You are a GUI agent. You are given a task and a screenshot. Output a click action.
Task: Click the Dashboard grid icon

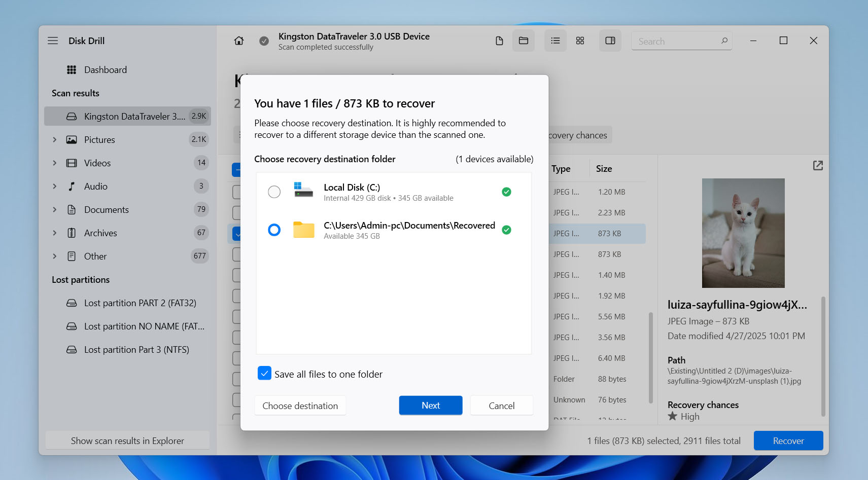click(x=72, y=70)
